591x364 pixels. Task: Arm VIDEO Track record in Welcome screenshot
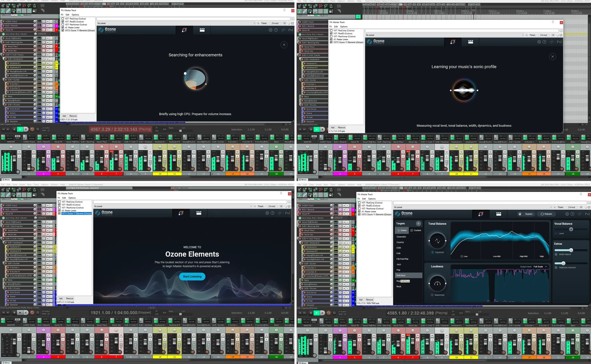[x=3, y=205]
